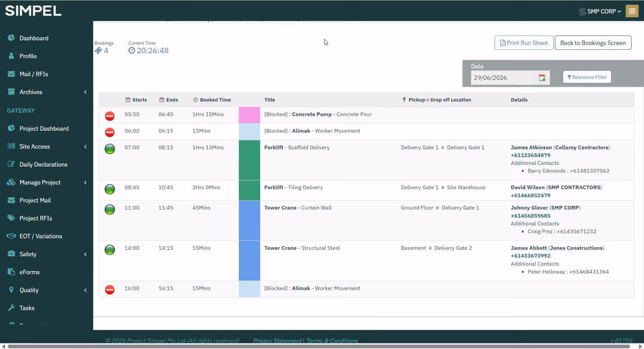
Task: Click James Abbott phone +61433673992
Action: 530,256
